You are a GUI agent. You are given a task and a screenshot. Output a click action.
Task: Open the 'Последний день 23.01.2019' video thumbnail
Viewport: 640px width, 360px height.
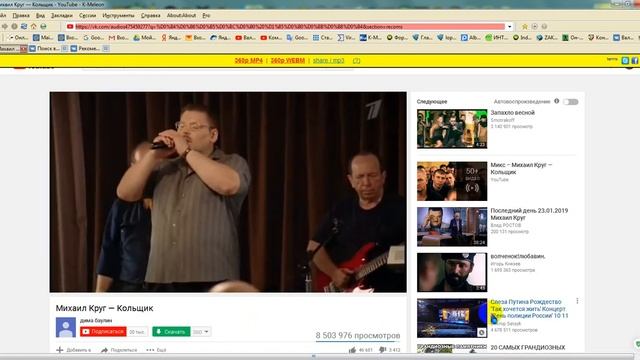click(x=452, y=227)
